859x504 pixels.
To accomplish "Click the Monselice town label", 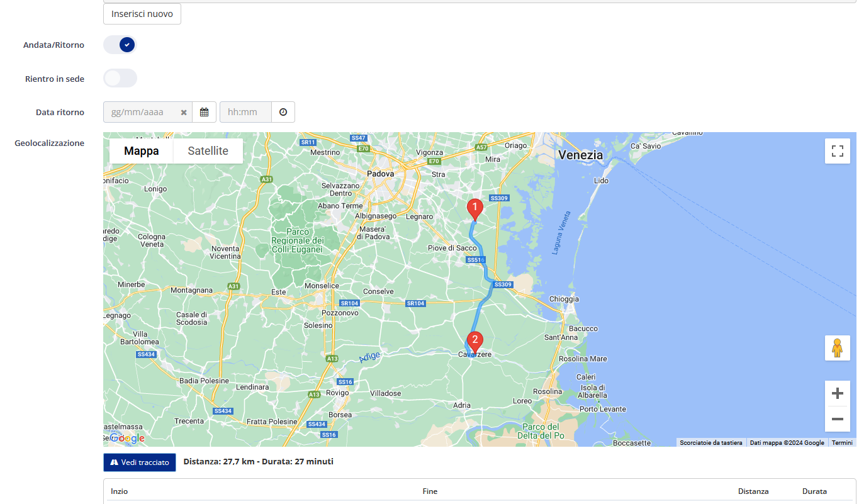I will pos(322,286).
